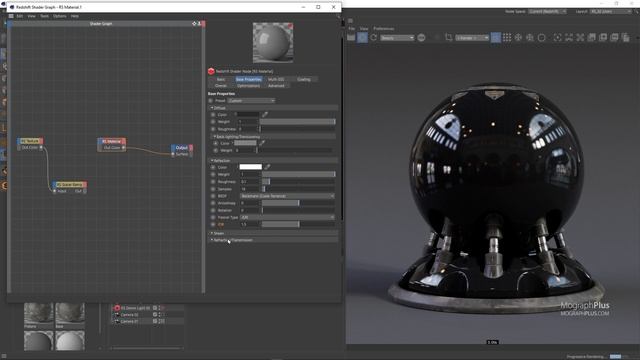
Task: Click the crop region icon in Render View
Action: 449,38
